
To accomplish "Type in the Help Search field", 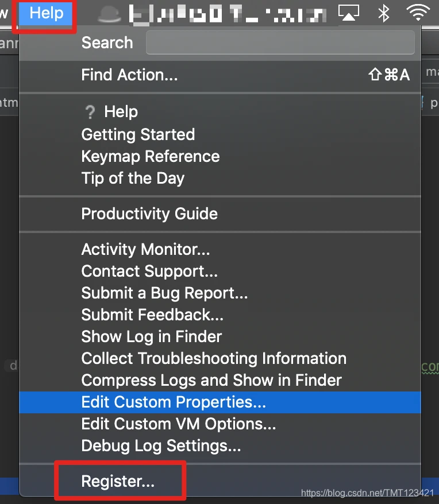I will 280,43.
